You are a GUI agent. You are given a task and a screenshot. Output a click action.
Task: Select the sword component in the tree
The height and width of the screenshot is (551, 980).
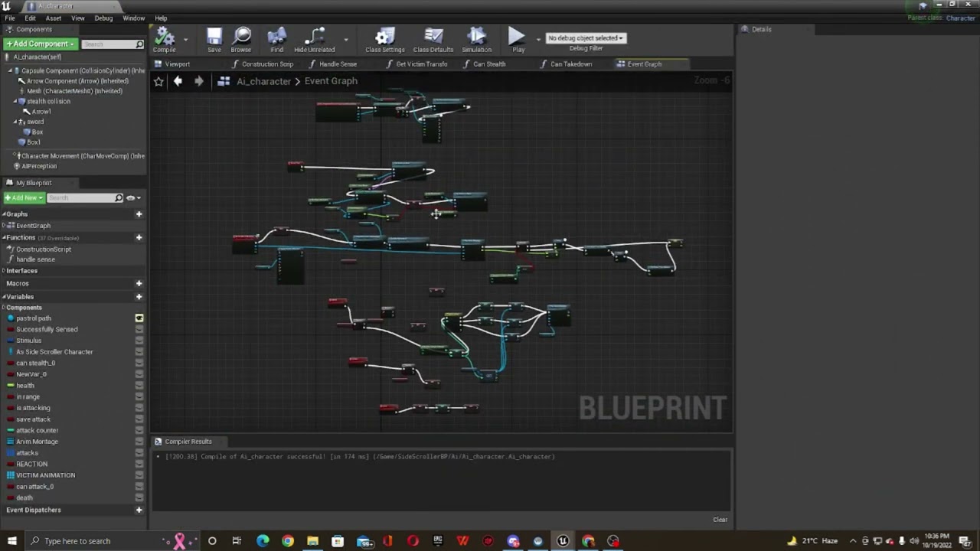click(35, 122)
